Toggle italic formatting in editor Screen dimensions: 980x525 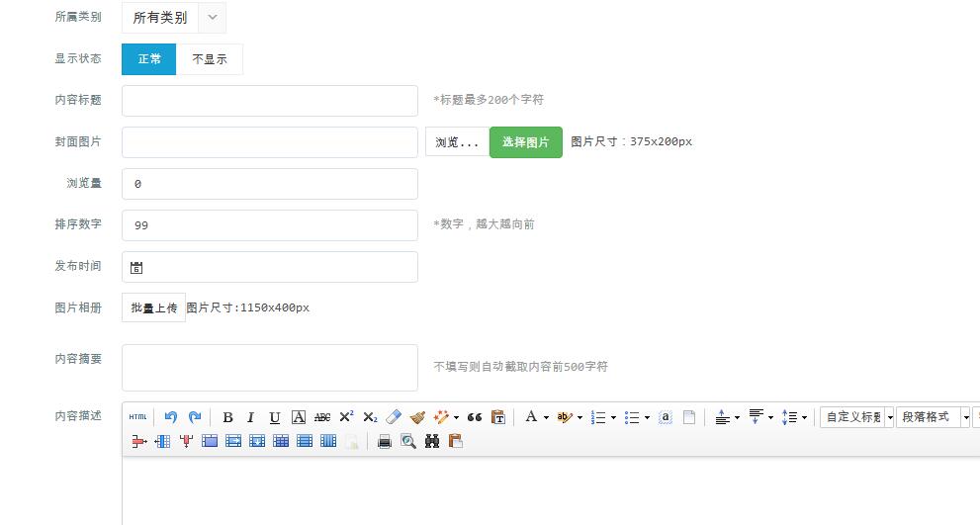point(251,417)
